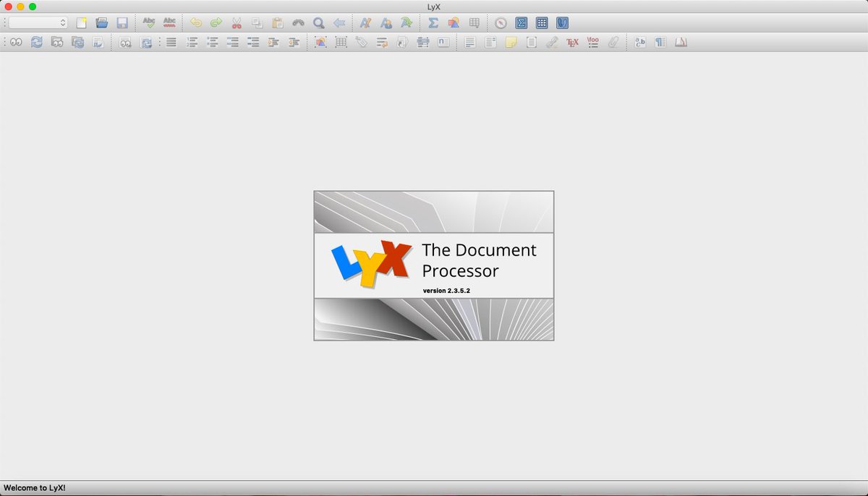Navigate back with blue arrow
Screen dimensions: 868x496
pyautogui.click(x=339, y=23)
